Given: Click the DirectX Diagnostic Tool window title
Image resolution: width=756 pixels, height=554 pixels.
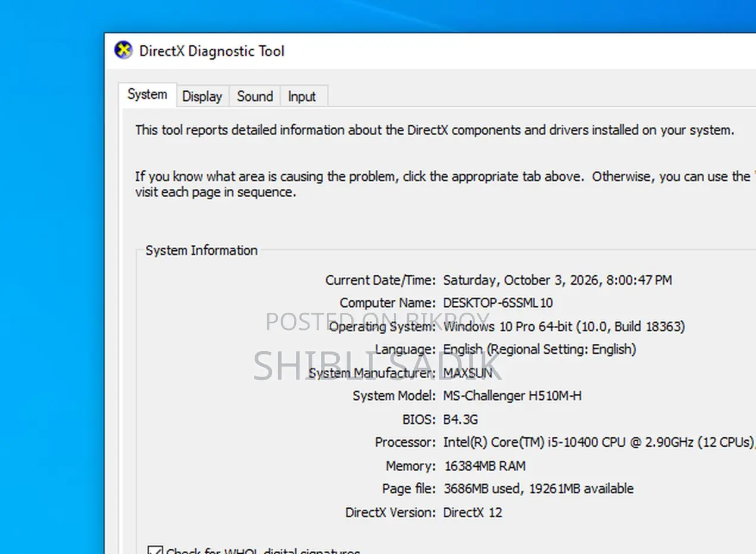Looking at the screenshot, I should pyautogui.click(x=212, y=51).
